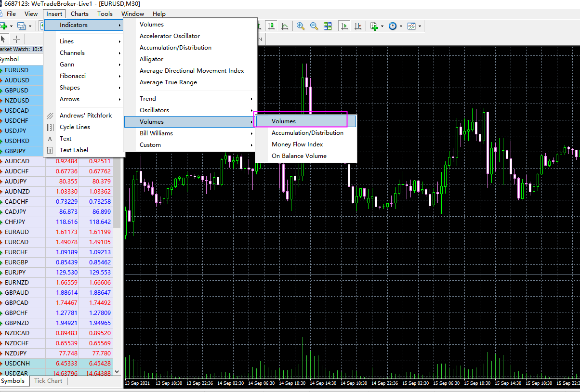Select the arrow cursor tool
Image resolution: width=580 pixels, height=392 pixels.
click(x=3, y=39)
